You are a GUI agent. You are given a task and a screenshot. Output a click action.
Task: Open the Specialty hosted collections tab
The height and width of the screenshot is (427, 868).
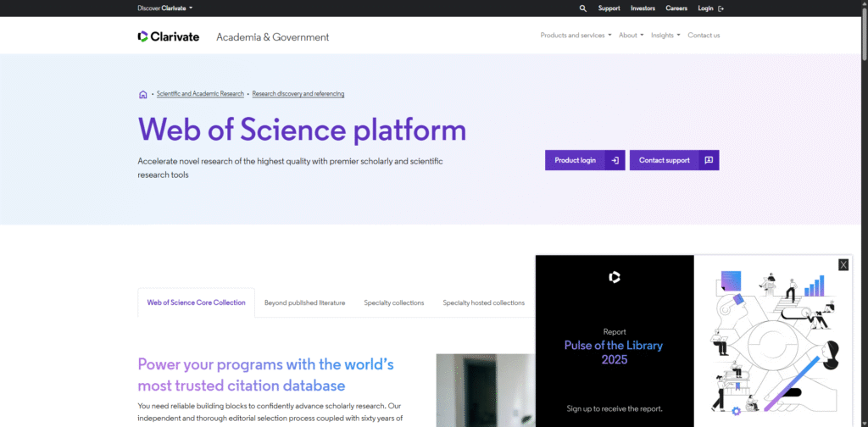483,302
